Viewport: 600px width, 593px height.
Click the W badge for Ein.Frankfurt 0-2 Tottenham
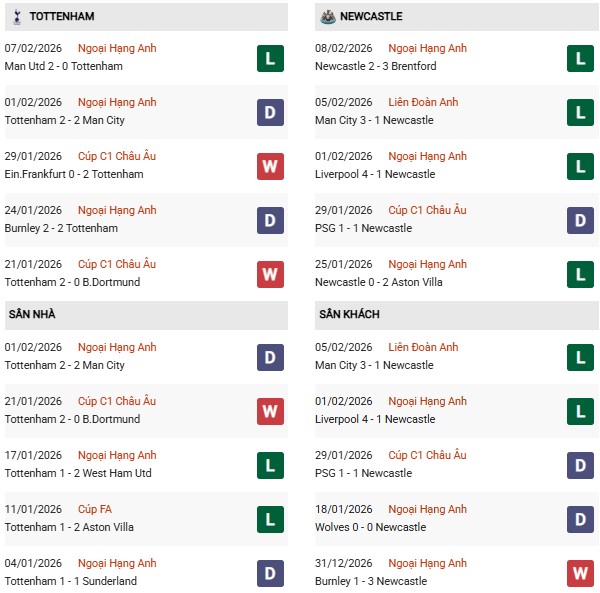tap(270, 166)
